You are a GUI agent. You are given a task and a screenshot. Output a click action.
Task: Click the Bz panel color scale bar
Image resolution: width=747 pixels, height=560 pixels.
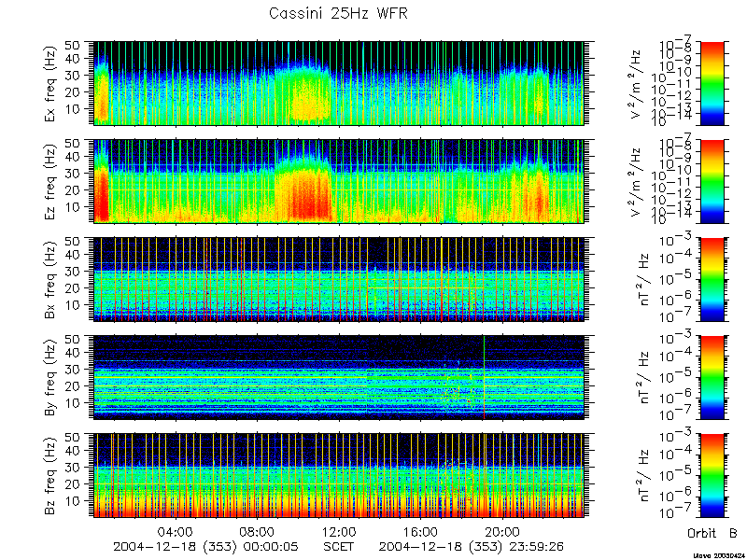[712, 475]
